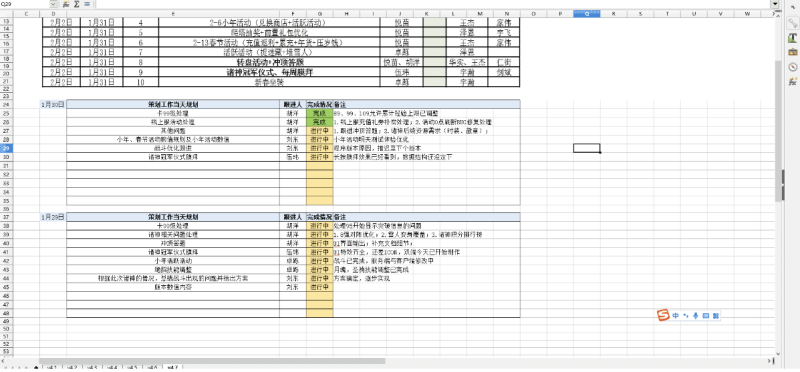The image size is (800, 372).
Task: Click orange 进行中 cell in row 27
Action: pyautogui.click(x=319, y=131)
